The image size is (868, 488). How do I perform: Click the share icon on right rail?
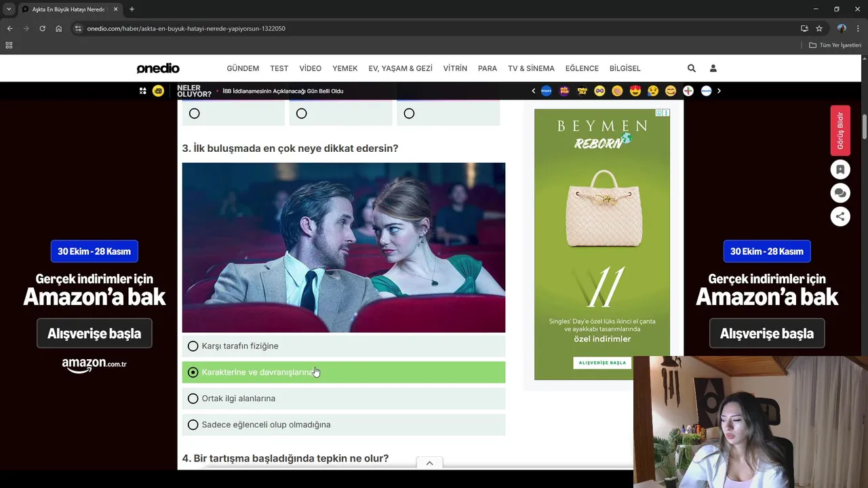(840, 216)
